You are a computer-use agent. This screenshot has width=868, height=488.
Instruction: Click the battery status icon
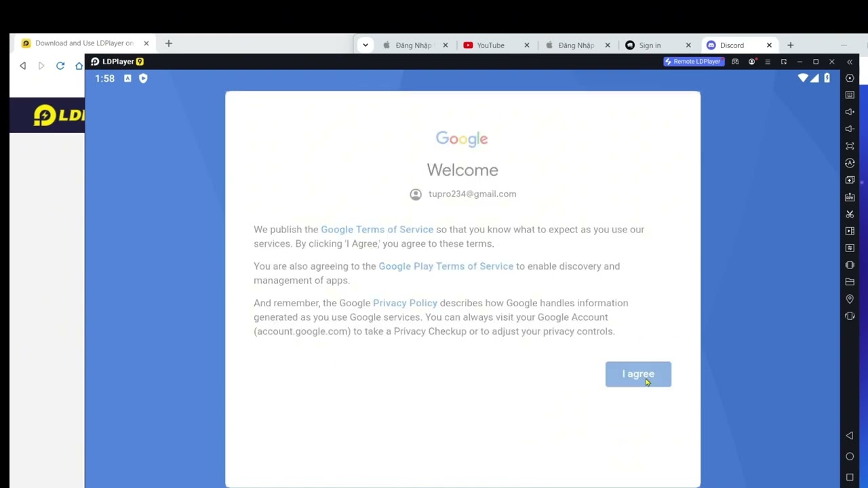pyautogui.click(x=827, y=78)
